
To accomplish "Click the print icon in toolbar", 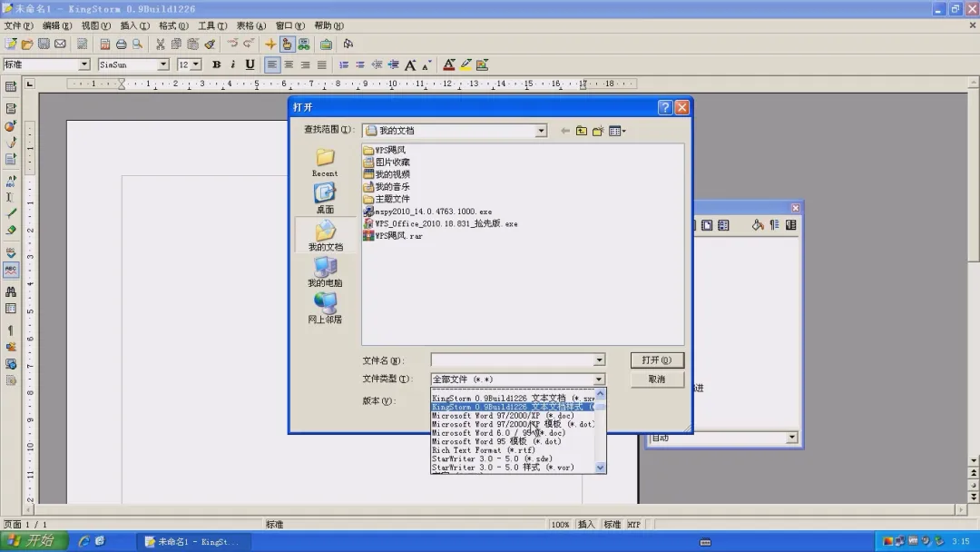I will click(122, 44).
